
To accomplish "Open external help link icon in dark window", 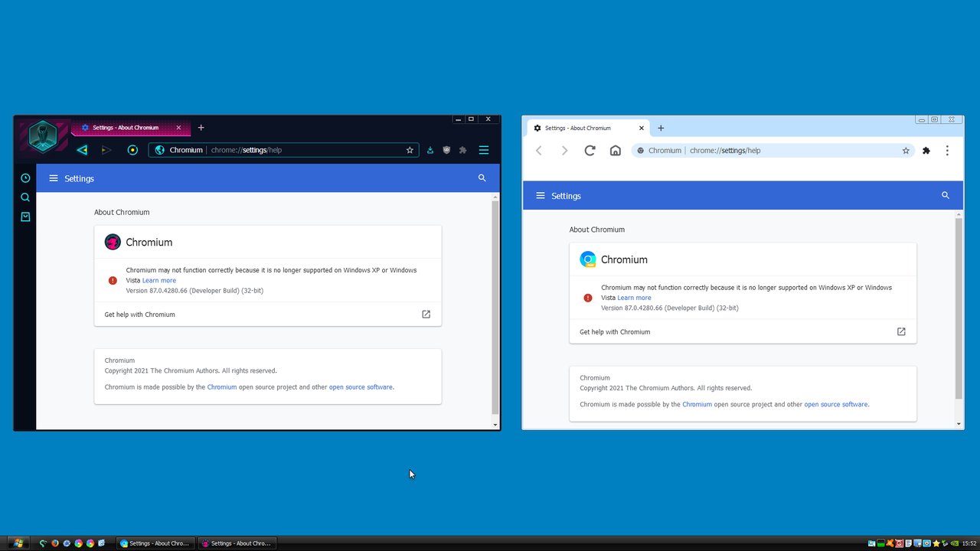I will [x=426, y=315].
